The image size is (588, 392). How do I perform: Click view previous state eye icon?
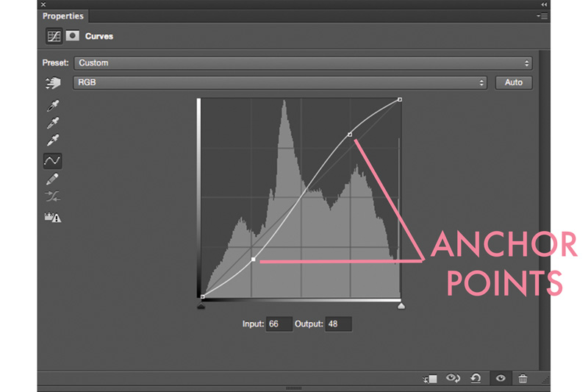[453, 378]
